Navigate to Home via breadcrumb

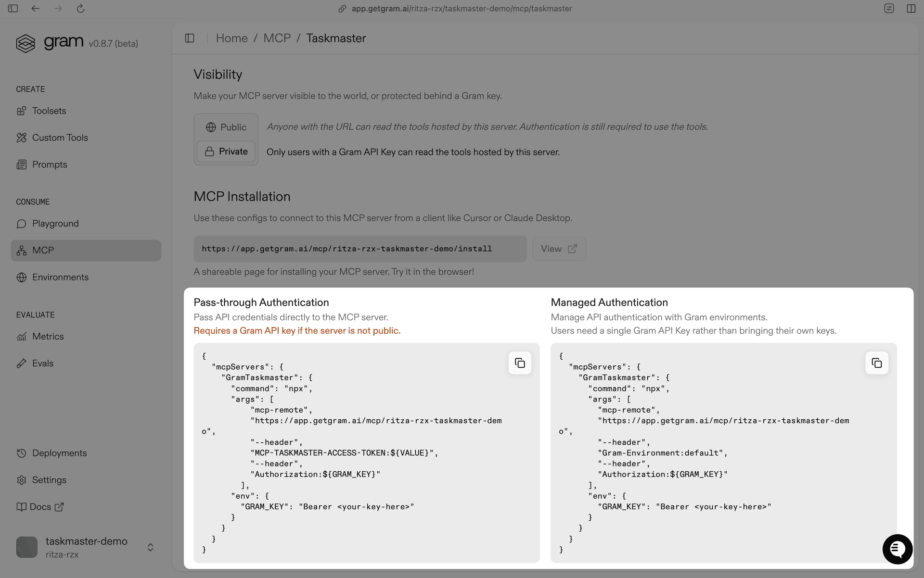tap(232, 38)
